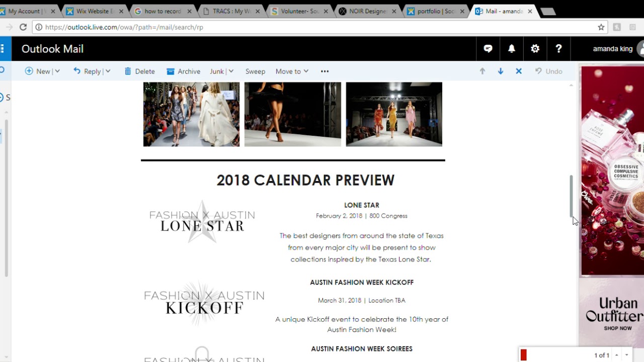Go forward in browser
This screenshot has height=362, width=644.
[9, 27]
